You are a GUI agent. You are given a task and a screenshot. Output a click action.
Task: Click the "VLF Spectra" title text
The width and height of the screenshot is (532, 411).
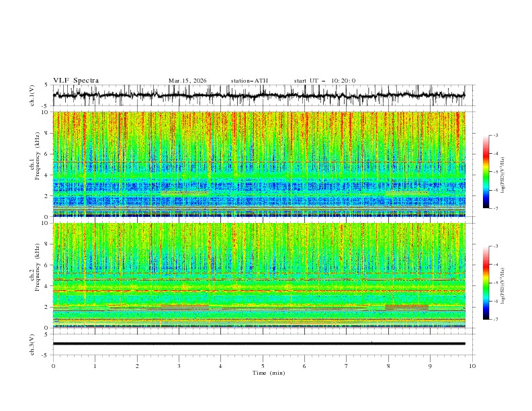[76, 81]
